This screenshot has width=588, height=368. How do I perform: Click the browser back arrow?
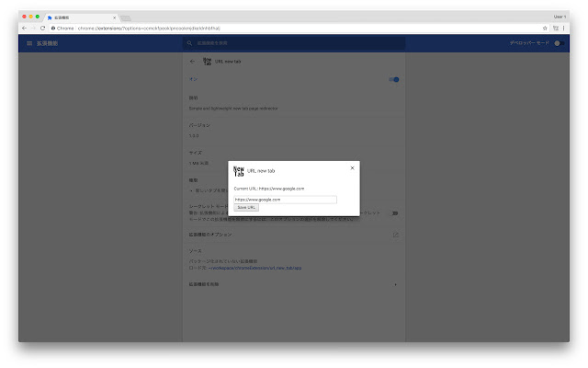(25, 29)
